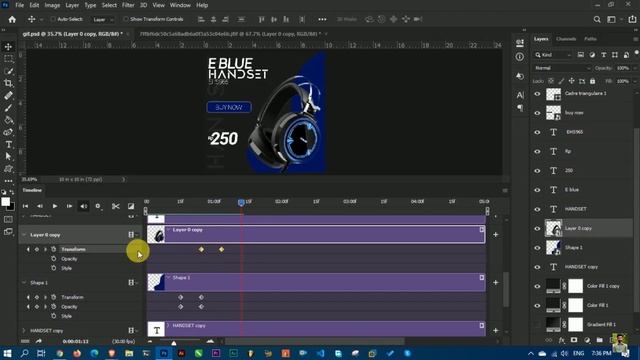Add media to Shape 1 track
This screenshot has height=360, width=640.
[496, 282]
